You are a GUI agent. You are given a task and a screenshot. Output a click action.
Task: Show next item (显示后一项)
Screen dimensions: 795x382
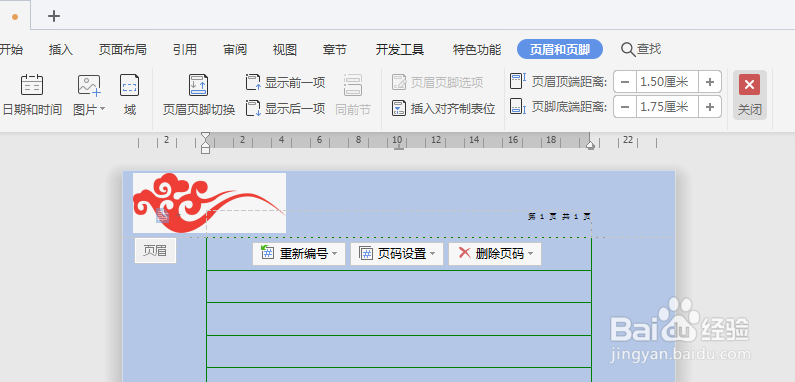pyautogui.click(x=285, y=108)
